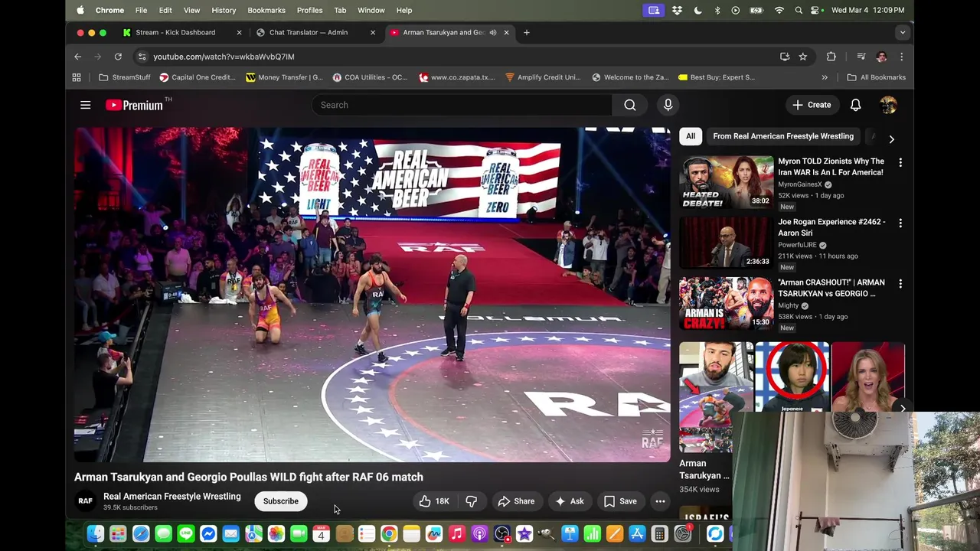980x551 pixels.
Task: Open Control Center toggles in menu bar
Action: 816,10
